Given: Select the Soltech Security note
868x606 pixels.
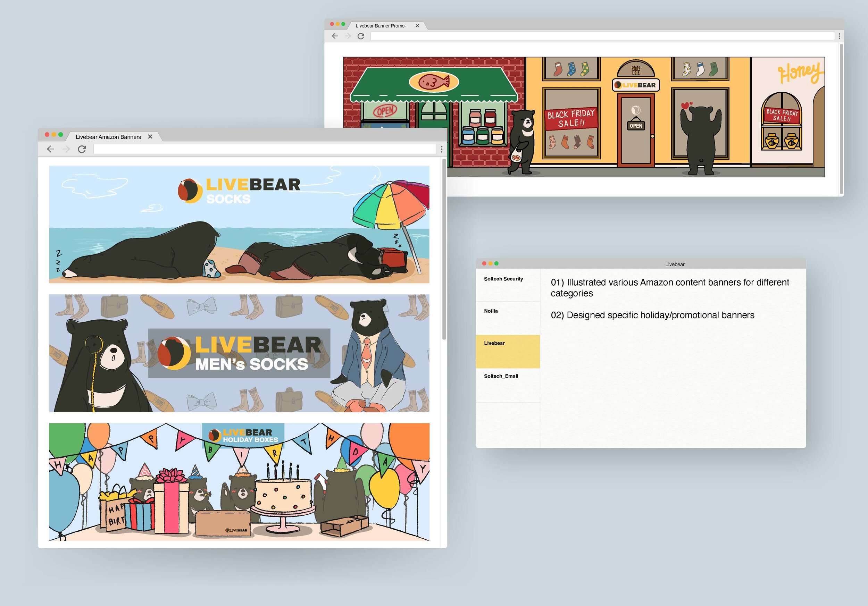Looking at the screenshot, I should 508,285.
